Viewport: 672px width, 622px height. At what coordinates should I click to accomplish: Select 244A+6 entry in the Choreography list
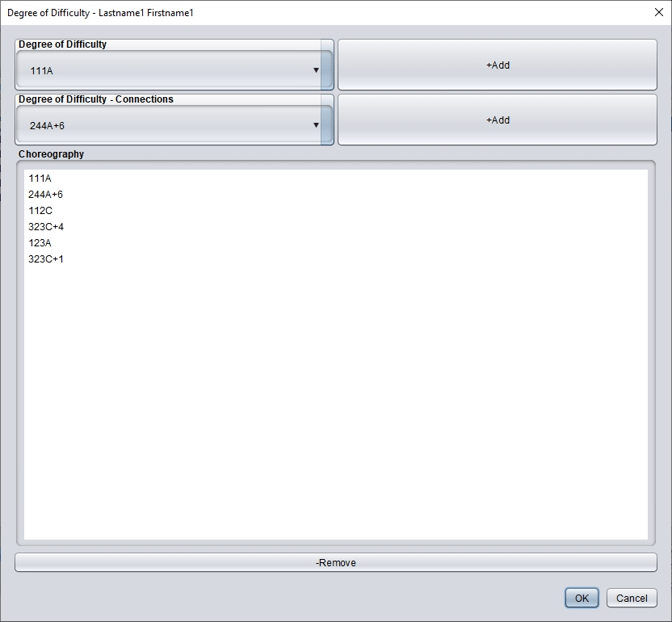point(45,195)
